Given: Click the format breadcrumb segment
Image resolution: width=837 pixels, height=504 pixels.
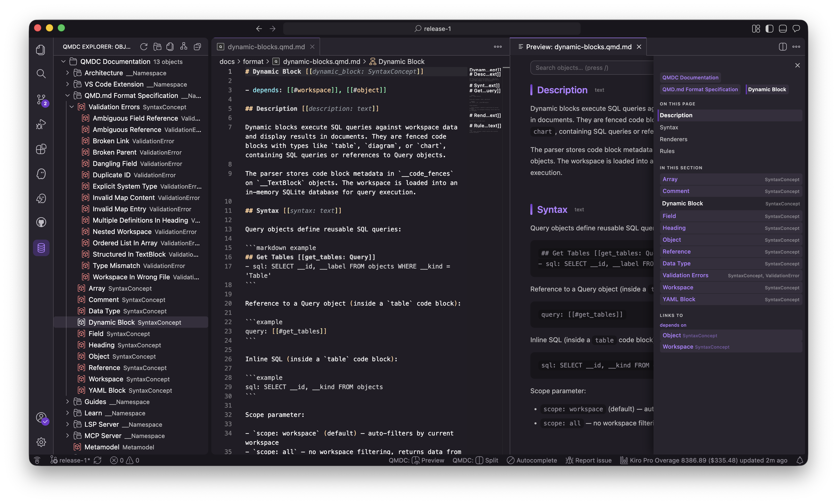Looking at the screenshot, I should click(253, 62).
